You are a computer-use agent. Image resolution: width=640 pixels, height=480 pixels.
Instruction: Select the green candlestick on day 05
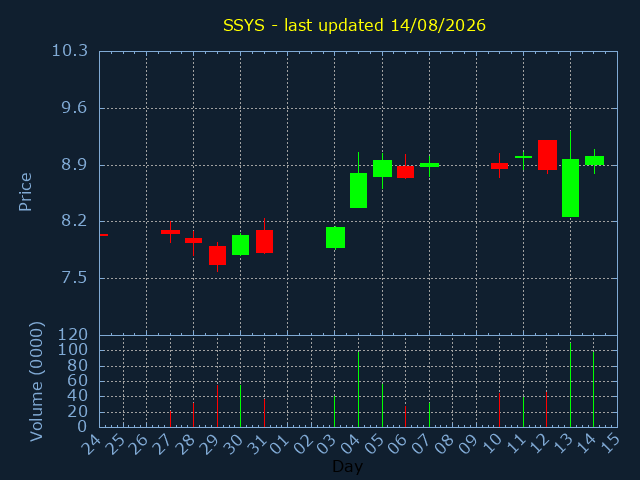(x=382, y=169)
